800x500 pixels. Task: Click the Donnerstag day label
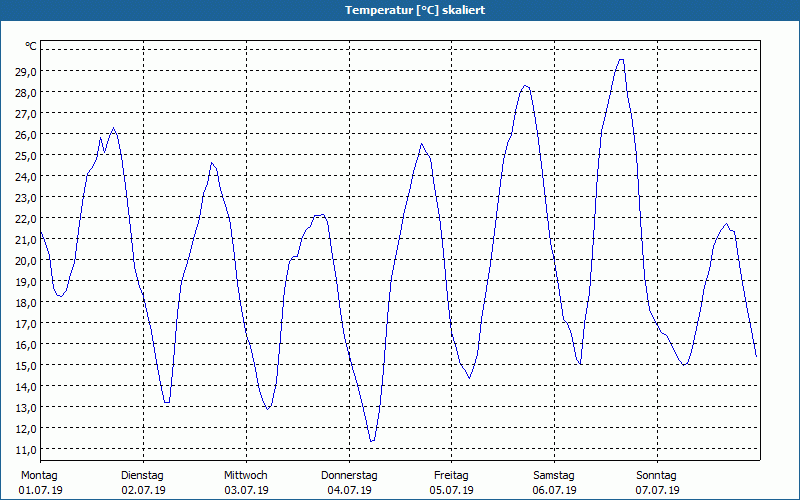(349, 475)
